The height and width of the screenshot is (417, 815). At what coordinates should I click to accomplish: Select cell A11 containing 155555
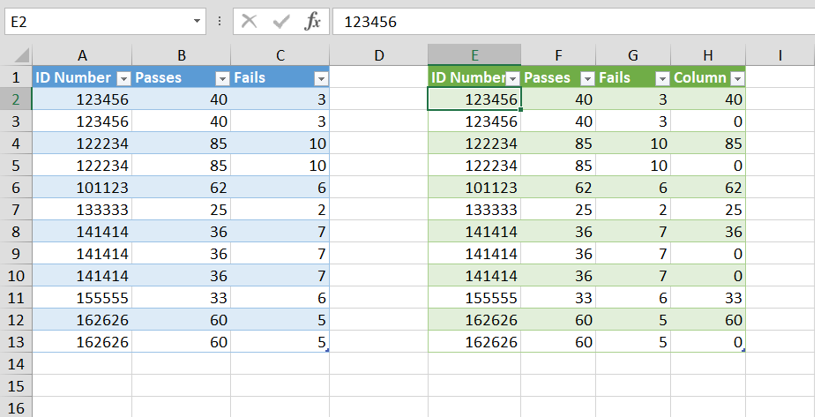(82, 297)
